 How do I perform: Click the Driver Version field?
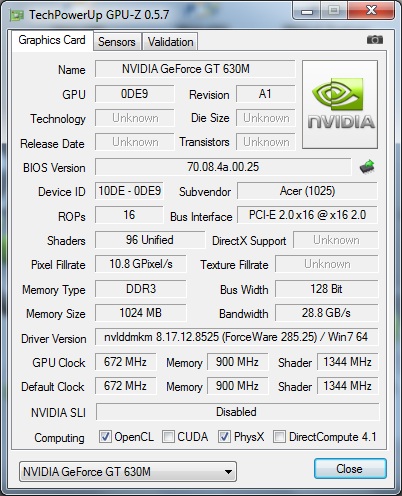click(237, 337)
